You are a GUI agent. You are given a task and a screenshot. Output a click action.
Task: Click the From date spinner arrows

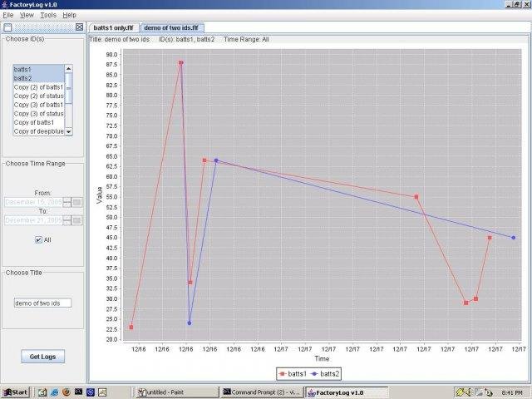66,202
